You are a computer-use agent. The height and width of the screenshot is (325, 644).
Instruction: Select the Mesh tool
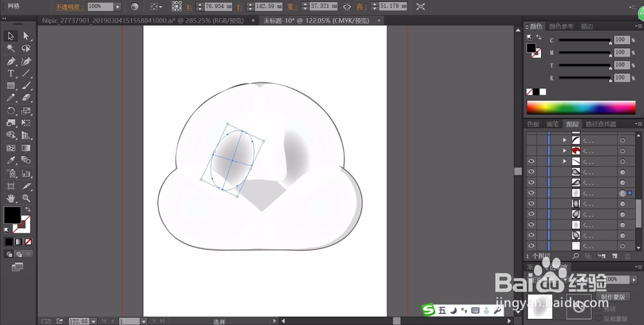(x=11, y=148)
